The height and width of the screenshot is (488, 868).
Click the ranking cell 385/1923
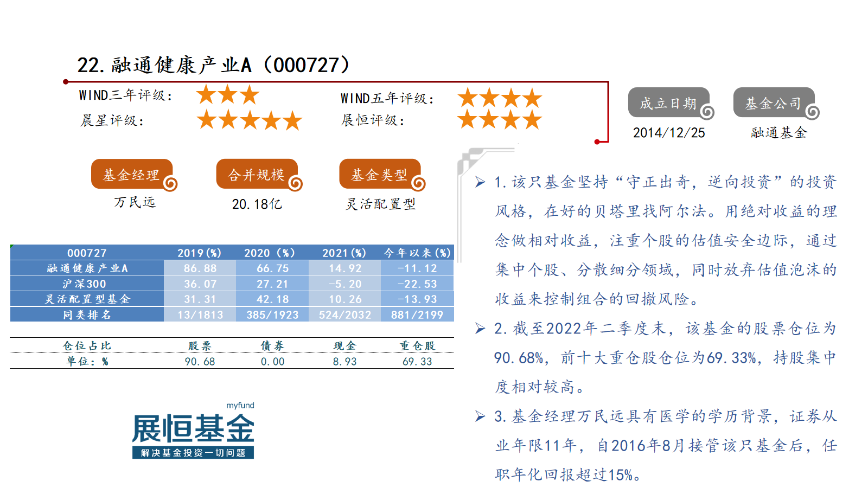pos(272,314)
